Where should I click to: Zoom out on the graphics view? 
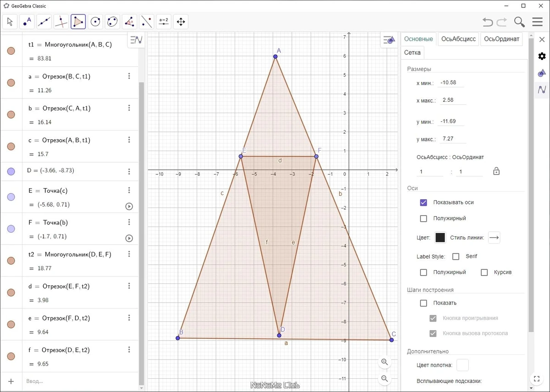click(x=385, y=379)
